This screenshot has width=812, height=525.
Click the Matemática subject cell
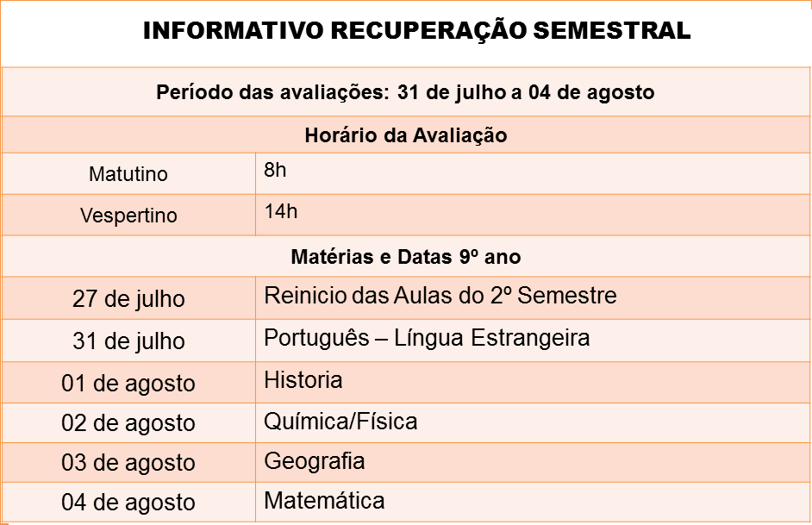pos(533,503)
